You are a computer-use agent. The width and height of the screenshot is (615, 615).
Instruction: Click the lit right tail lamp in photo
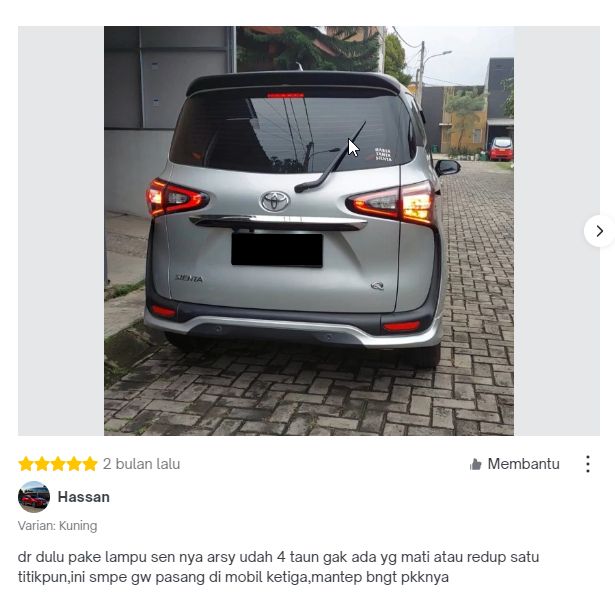(x=391, y=204)
